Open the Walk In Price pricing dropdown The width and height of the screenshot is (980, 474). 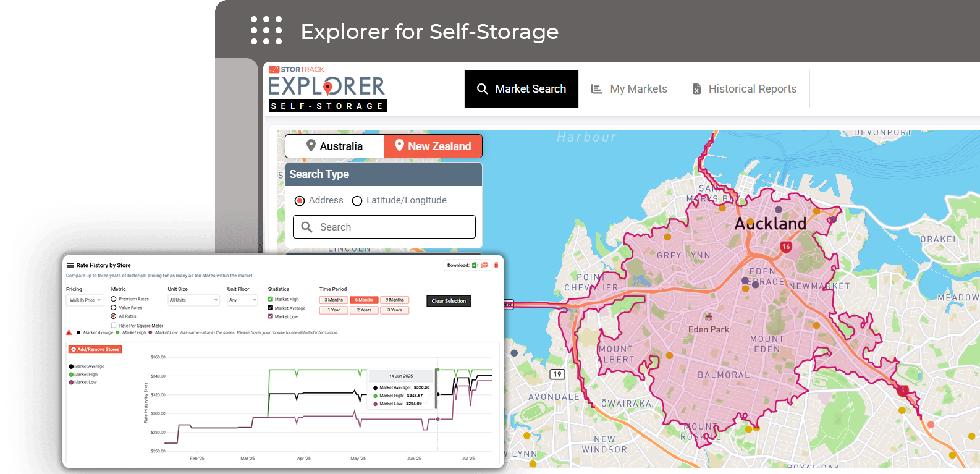(85, 300)
